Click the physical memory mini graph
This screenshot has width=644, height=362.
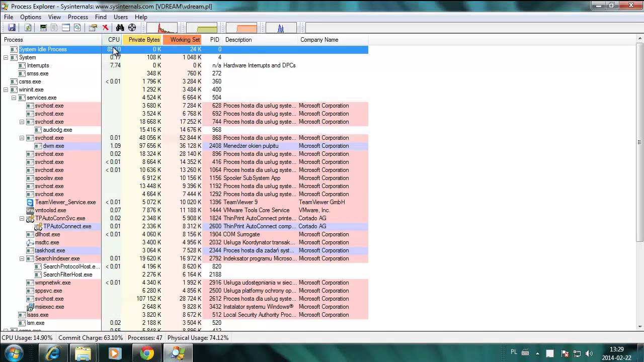[242, 28]
